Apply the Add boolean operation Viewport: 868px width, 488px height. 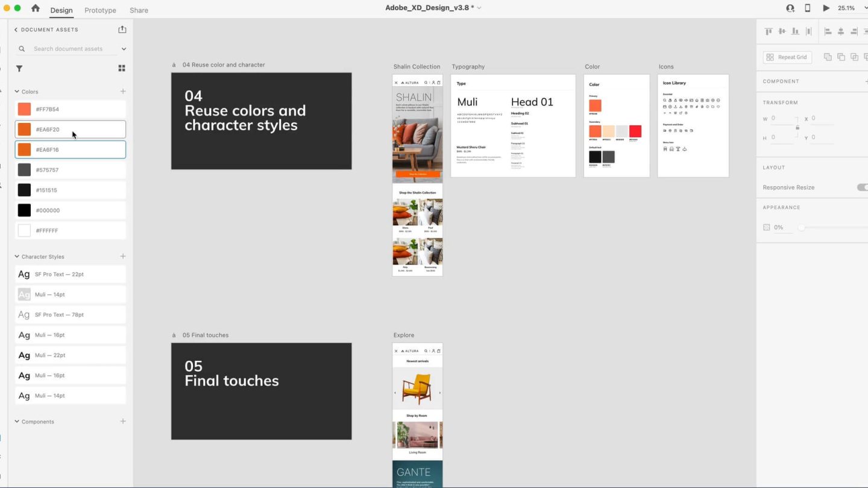(828, 57)
